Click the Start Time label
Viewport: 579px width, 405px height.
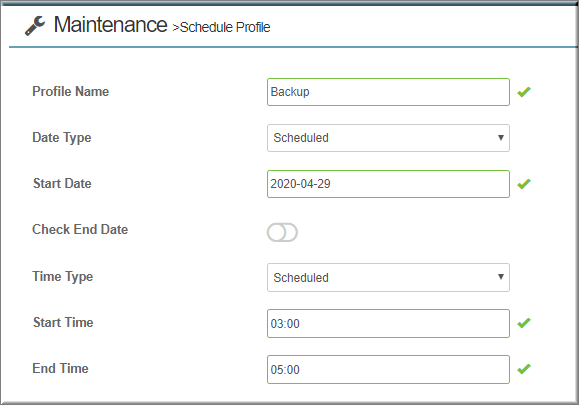click(x=63, y=322)
